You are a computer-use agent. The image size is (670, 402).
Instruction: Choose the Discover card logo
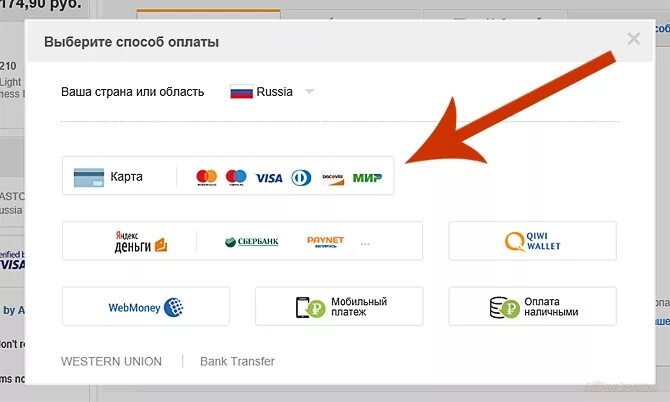[x=333, y=179]
